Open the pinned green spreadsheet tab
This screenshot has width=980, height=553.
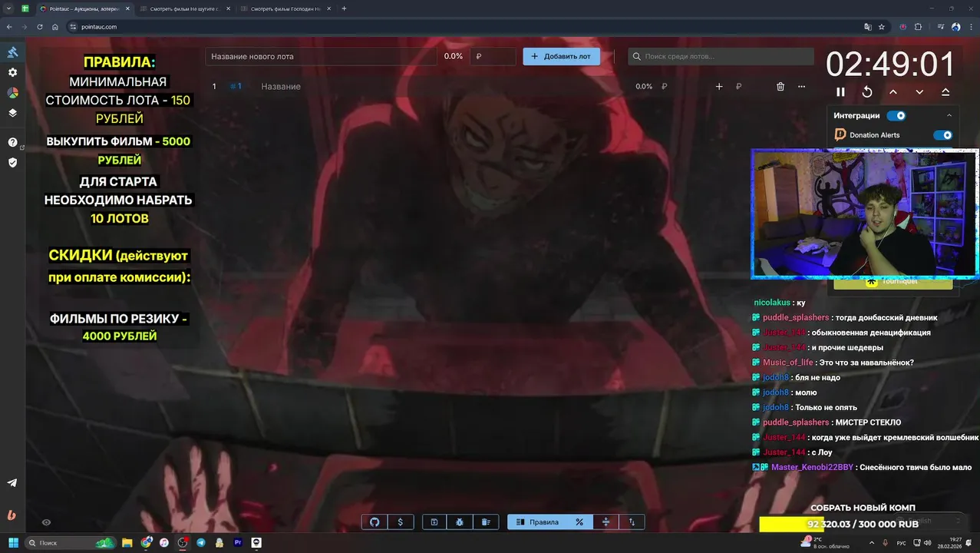[x=25, y=8]
